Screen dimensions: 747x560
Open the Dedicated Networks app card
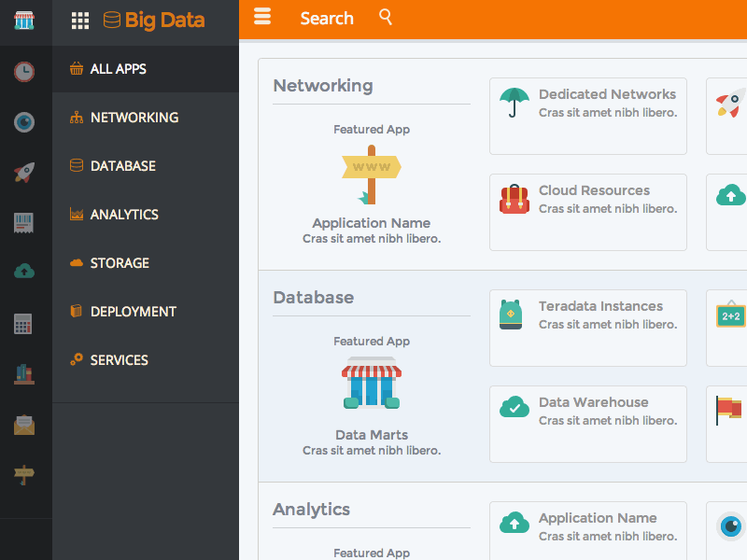point(588,116)
